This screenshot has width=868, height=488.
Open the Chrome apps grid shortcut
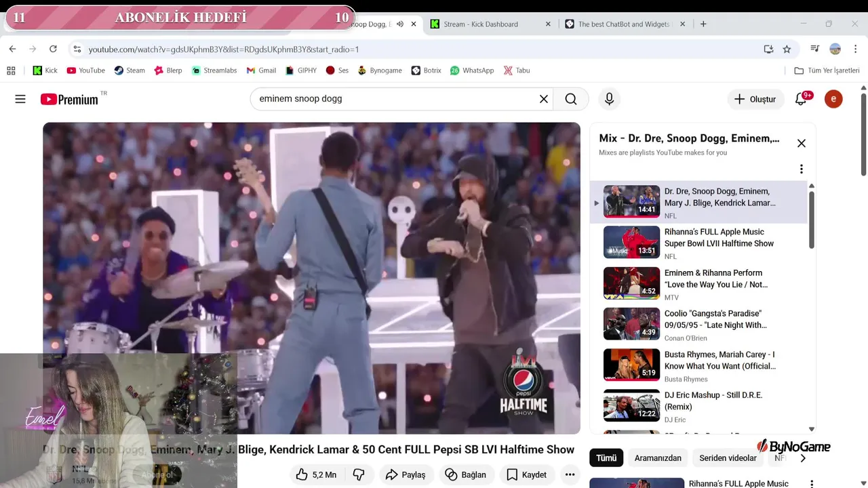click(11, 70)
